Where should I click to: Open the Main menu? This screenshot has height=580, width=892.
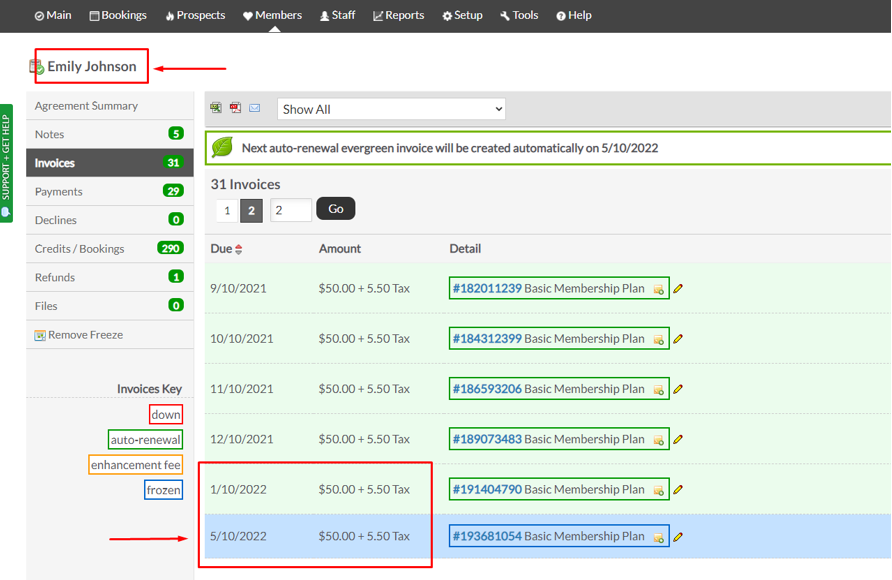[53, 15]
